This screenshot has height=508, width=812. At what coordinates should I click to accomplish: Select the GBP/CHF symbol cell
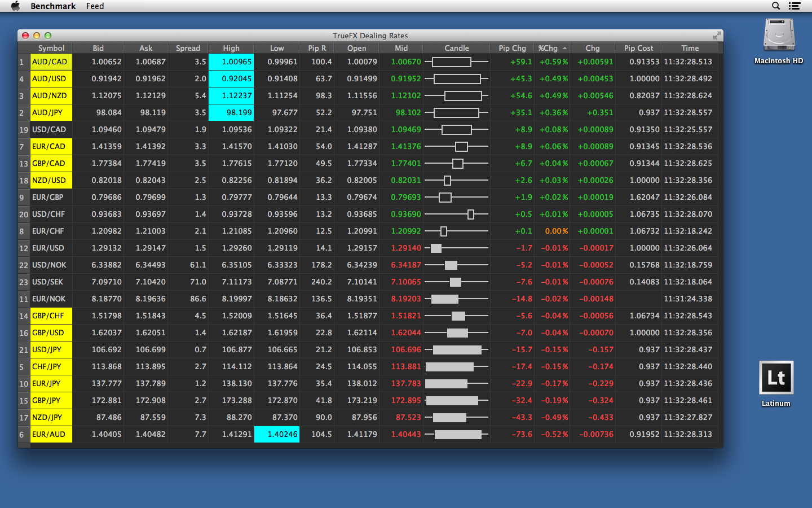(51, 316)
